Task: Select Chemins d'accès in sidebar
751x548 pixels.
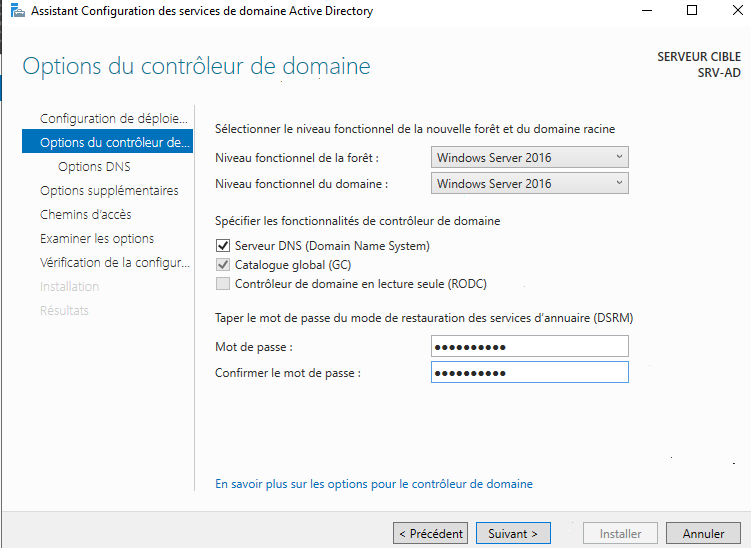Action: 86,215
